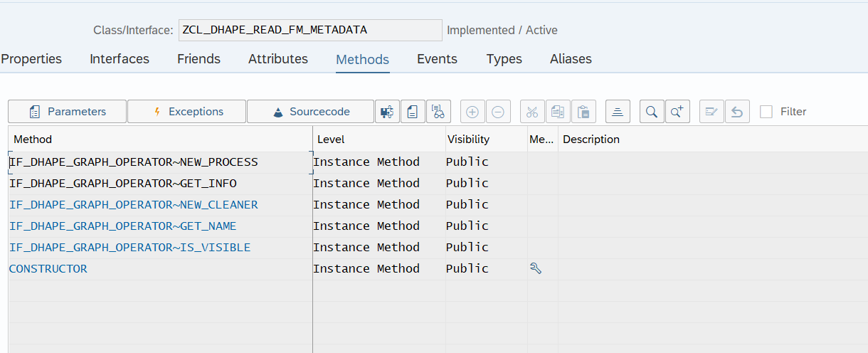Click the puzzle-piece enhancement icon

tap(387, 112)
